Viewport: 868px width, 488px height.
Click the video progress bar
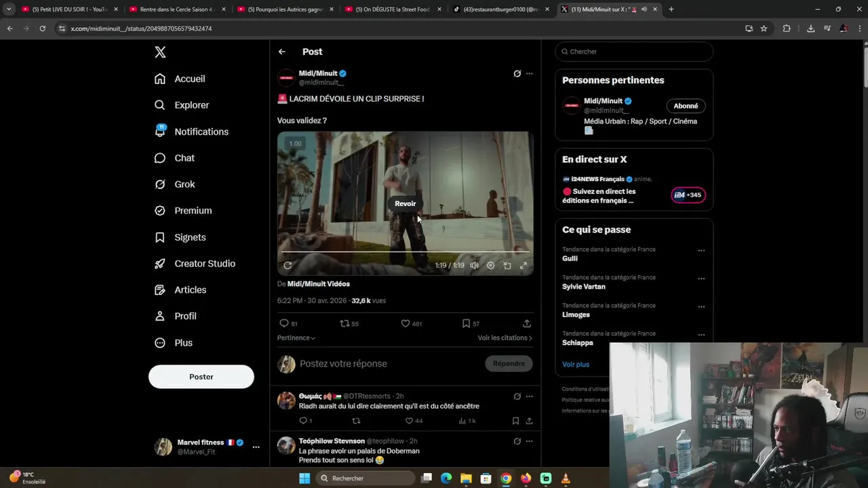(x=406, y=252)
